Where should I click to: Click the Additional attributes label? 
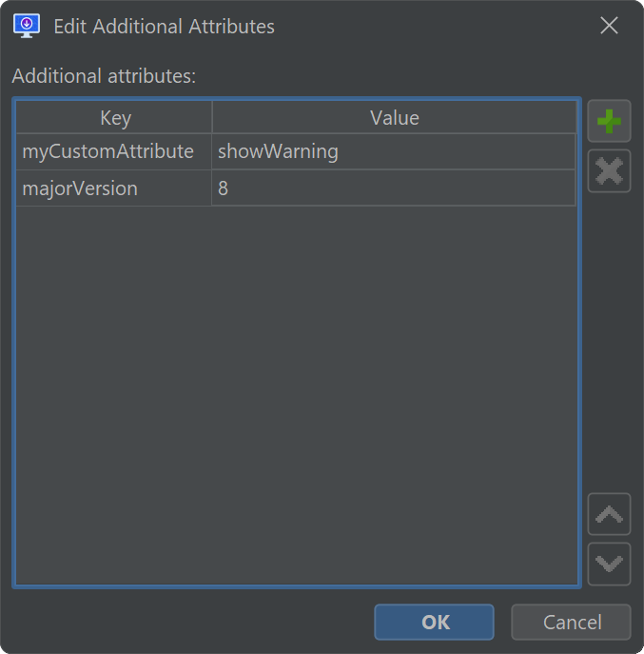(x=104, y=76)
